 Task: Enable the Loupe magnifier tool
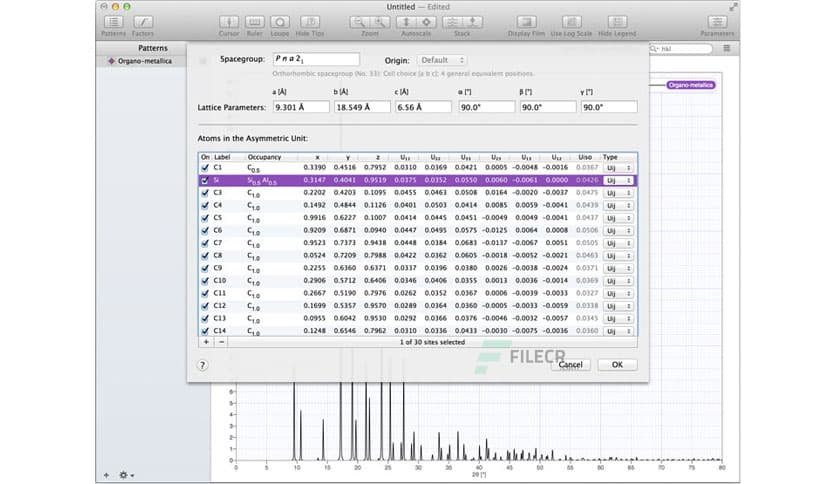pyautogui.click(x=281, y=21)
